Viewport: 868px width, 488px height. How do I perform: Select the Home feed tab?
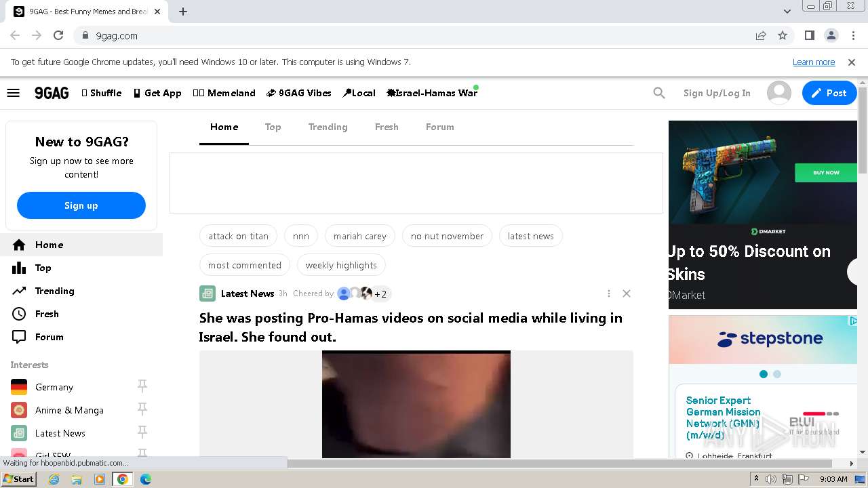coord(224,127)
